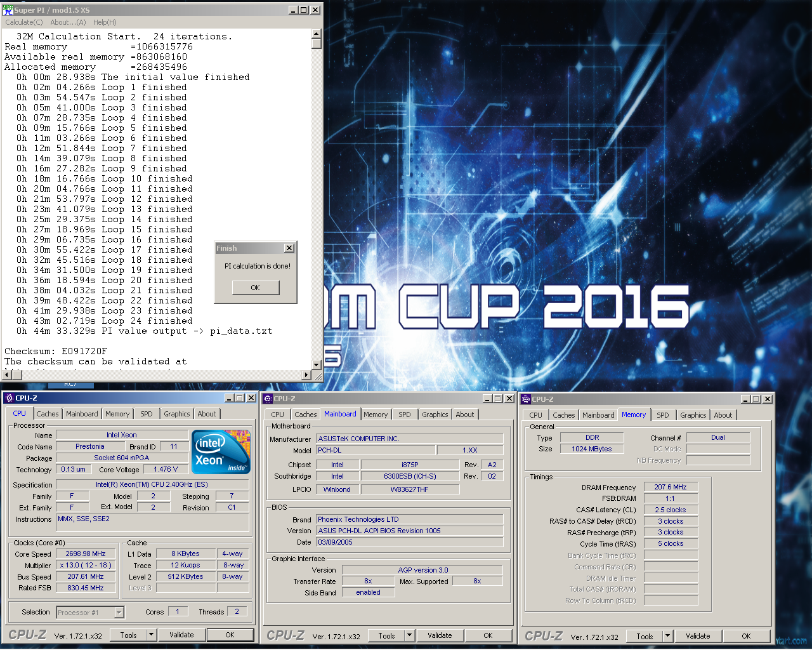Click OK in the Finish dialog

[x=255, y=288]
